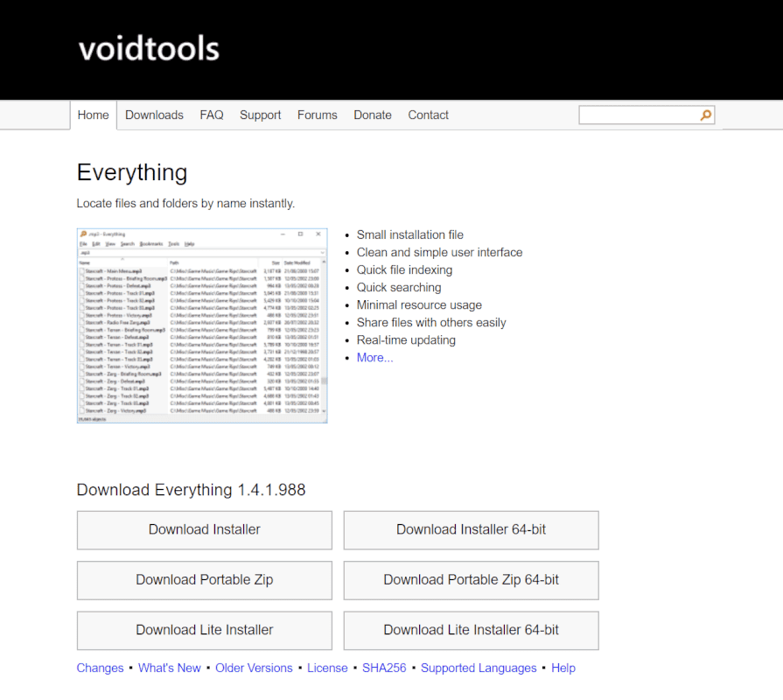This screenshot has height=700, width=783.
Task: Click 'Locate files and folders' tagline
Action: [x=185, y=203]
